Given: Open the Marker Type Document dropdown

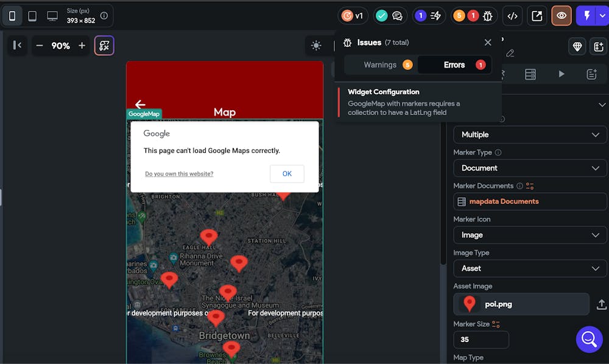Looking at the screenshot, I should (x=530, y=168).
